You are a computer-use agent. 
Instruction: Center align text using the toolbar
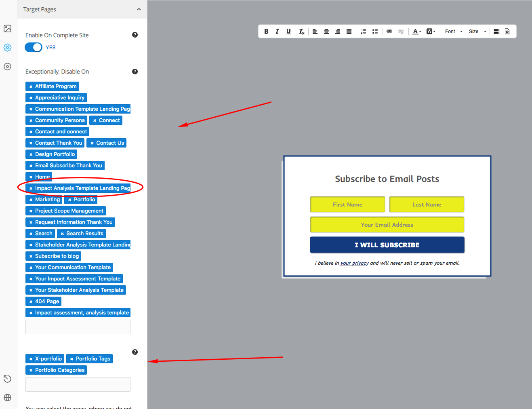326,32
